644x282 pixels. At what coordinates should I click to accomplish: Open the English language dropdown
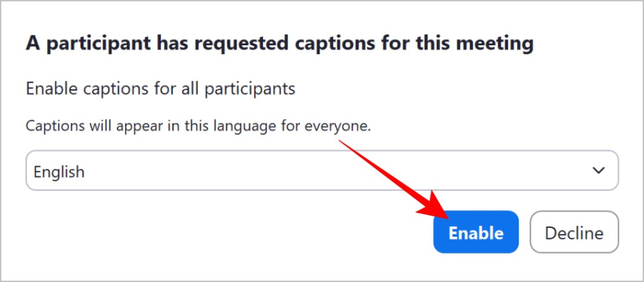tap(322, 170)
